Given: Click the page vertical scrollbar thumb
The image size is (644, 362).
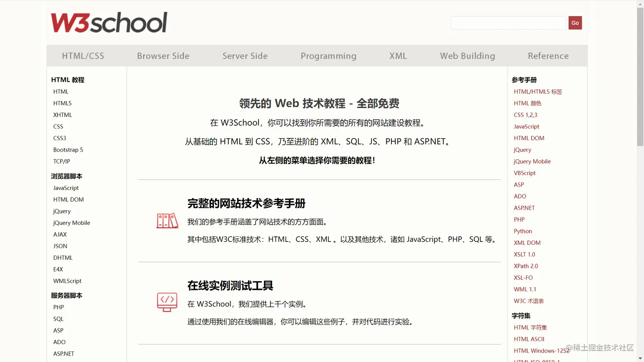Looking at the screenshot, I should (640, 77).
